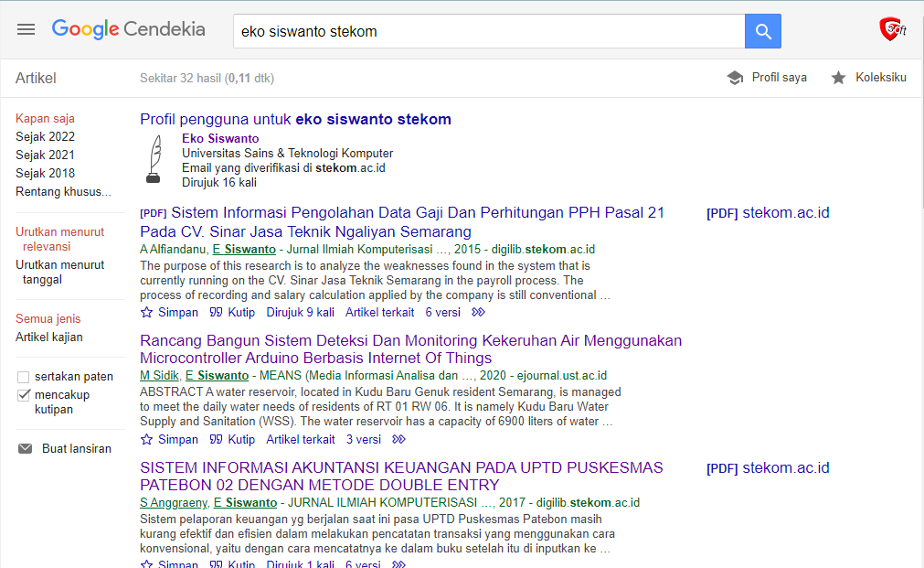The width and height of the screenshot is (924, 568).
Task: Open Koleksiku link
Action: point(881,77)
